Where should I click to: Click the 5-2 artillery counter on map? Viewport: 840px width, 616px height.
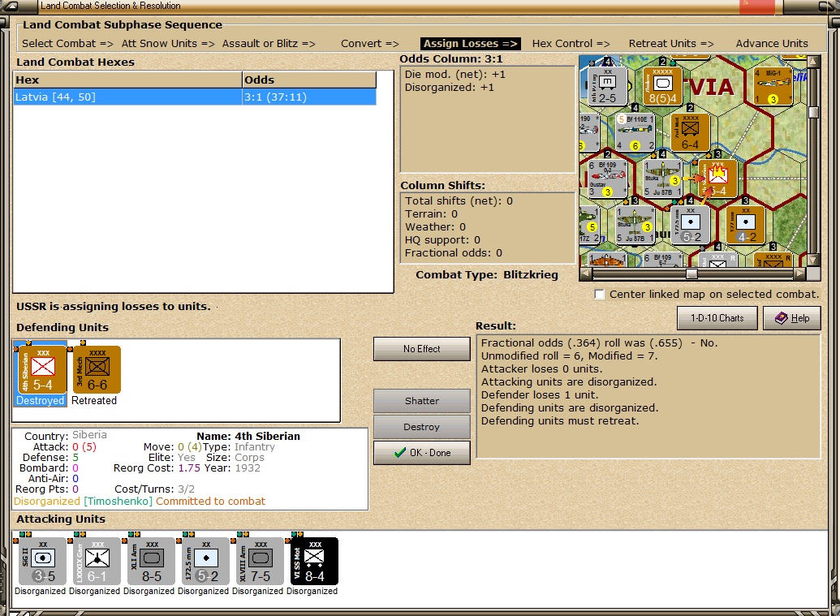690,226
